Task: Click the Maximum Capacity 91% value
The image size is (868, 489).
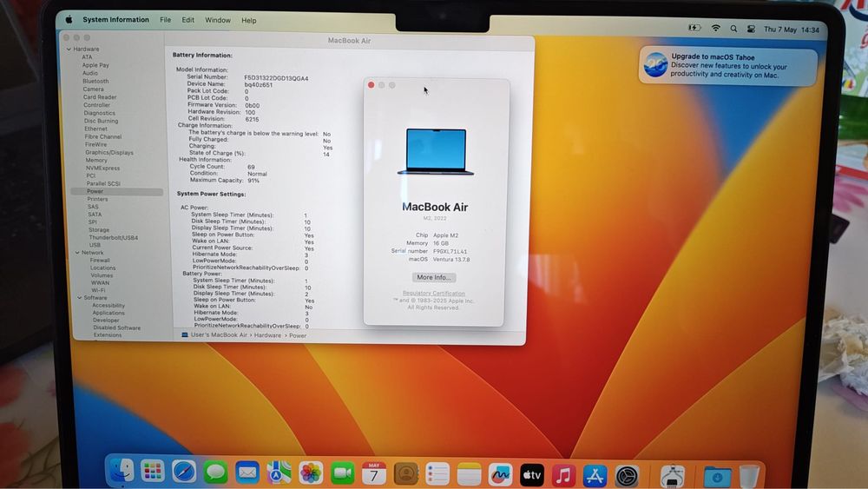Action: tap(253, 181)
